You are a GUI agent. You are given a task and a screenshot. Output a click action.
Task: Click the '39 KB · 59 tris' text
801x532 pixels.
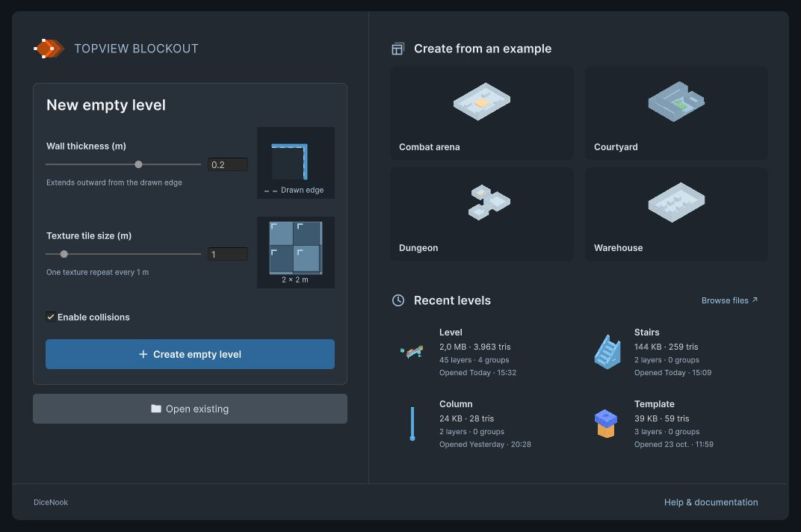[661, 418]
